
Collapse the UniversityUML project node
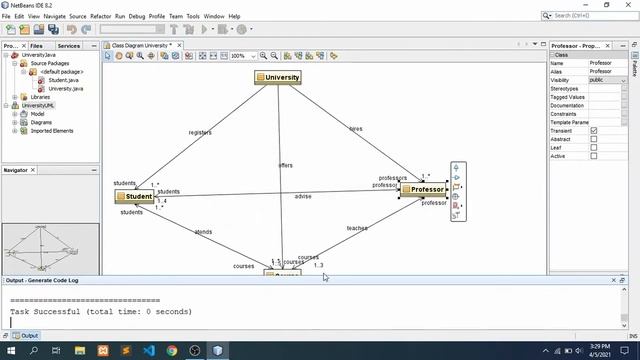(x=6, y=105)
